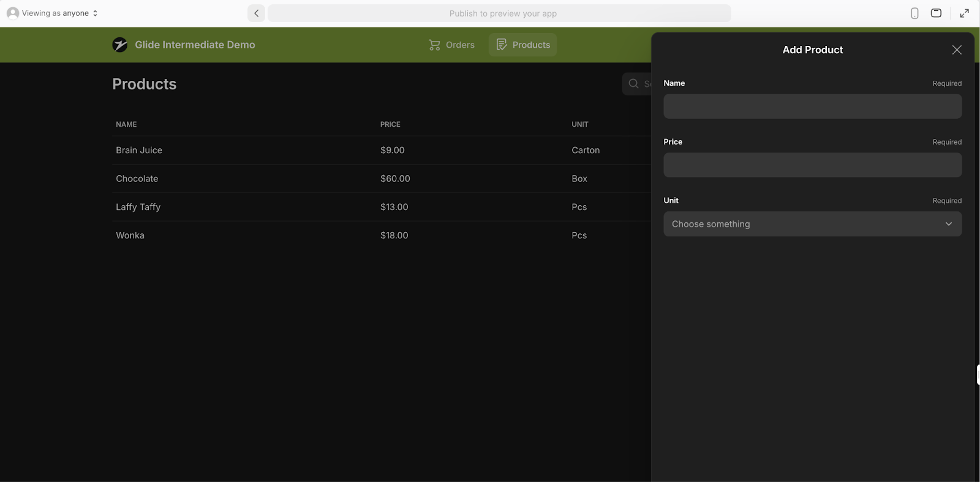Expand preview to fullscreen icon
This screenshot has width=980, height=482.
tap(965, 13)
